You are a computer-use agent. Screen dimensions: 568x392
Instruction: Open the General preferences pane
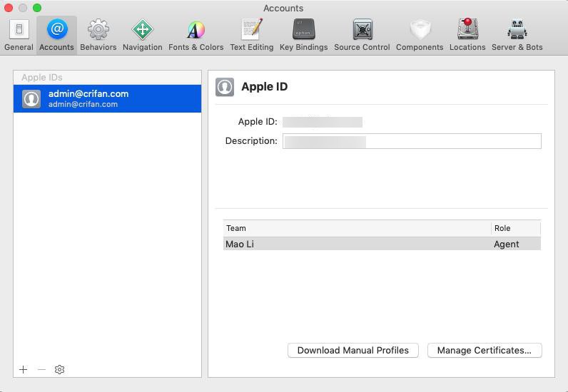click(19, 35)
